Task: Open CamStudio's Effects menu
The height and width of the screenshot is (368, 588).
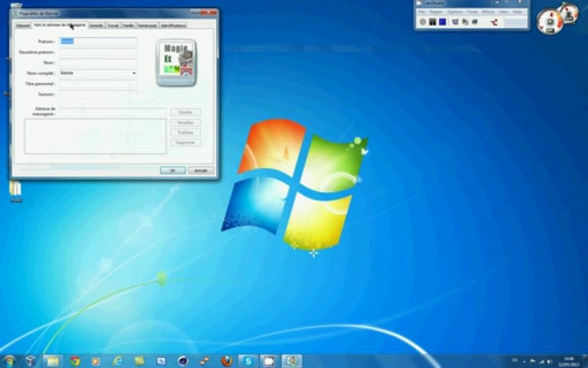Action: (x=488, y=12)
